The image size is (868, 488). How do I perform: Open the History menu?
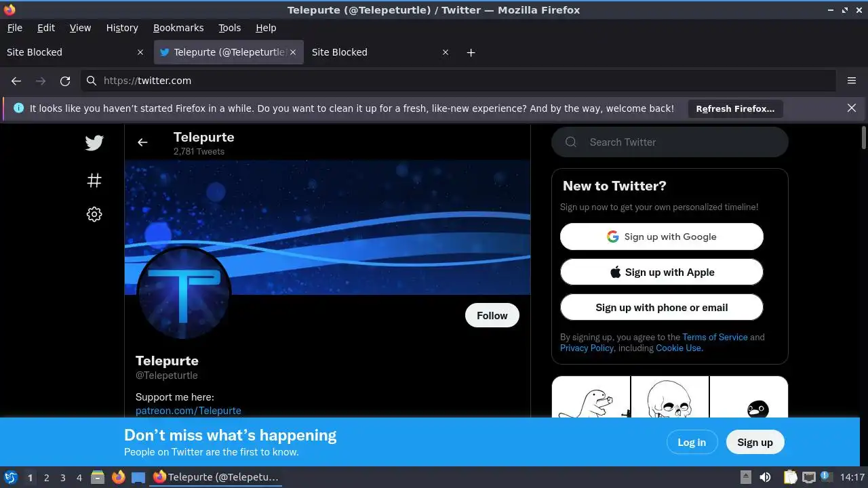tap(122, 28)
